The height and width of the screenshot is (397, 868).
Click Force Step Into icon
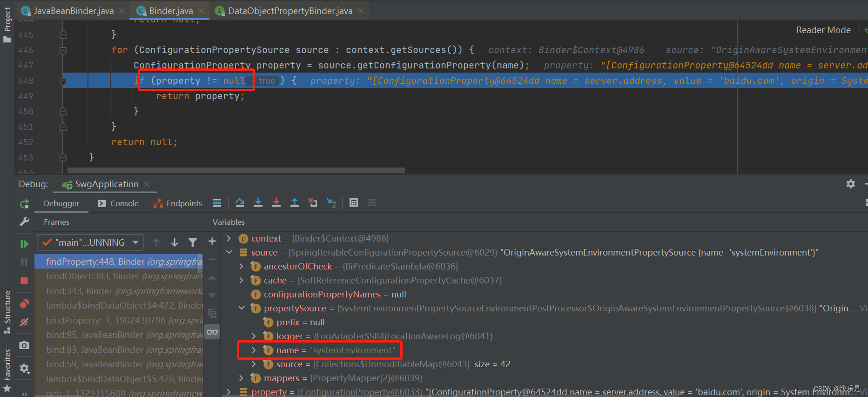click(x=276, y=202)
